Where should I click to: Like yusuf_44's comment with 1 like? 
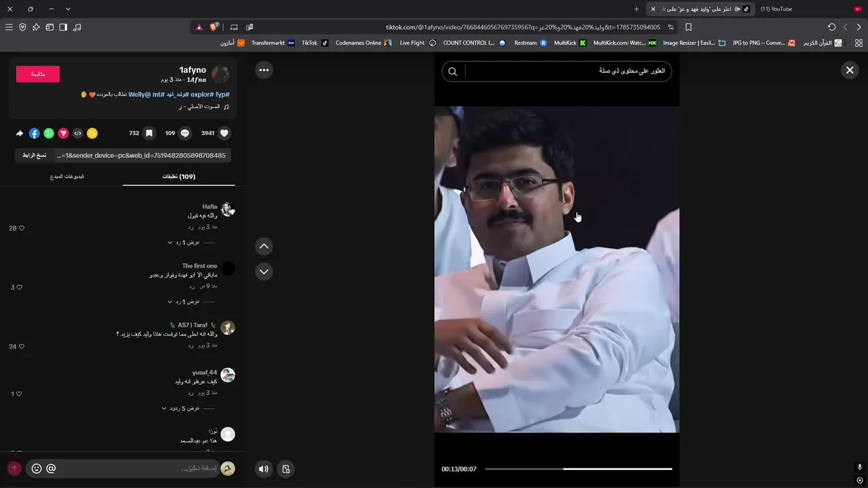pyautogui.click(x=19, y=394)
